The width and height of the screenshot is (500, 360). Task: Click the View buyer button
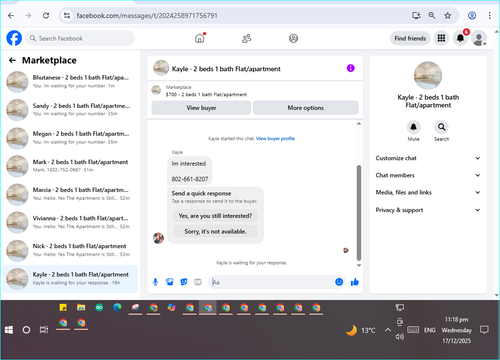point(201,108)
